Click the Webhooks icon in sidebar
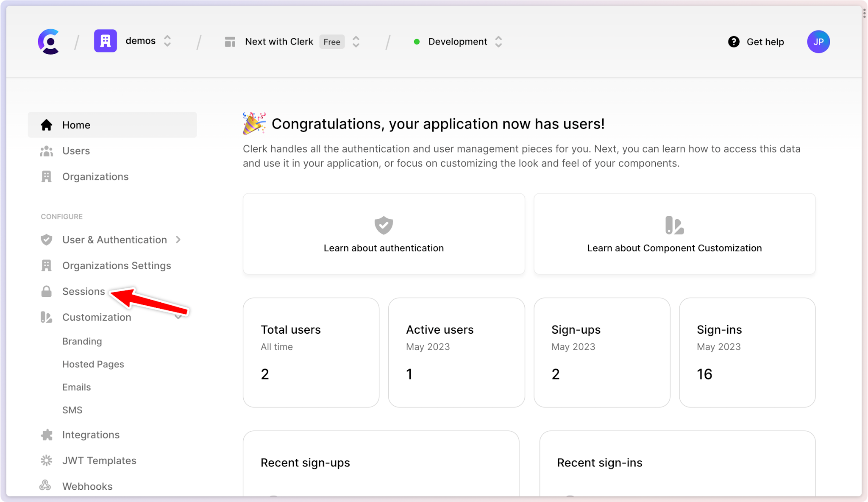Screen dimensions: 868x502 [47, 486]
